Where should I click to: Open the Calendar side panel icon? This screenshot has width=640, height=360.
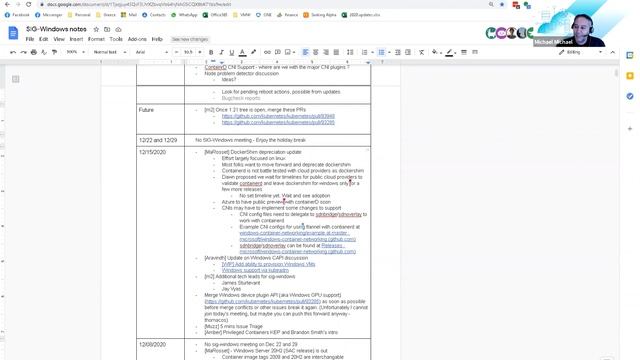coord(630,55)
